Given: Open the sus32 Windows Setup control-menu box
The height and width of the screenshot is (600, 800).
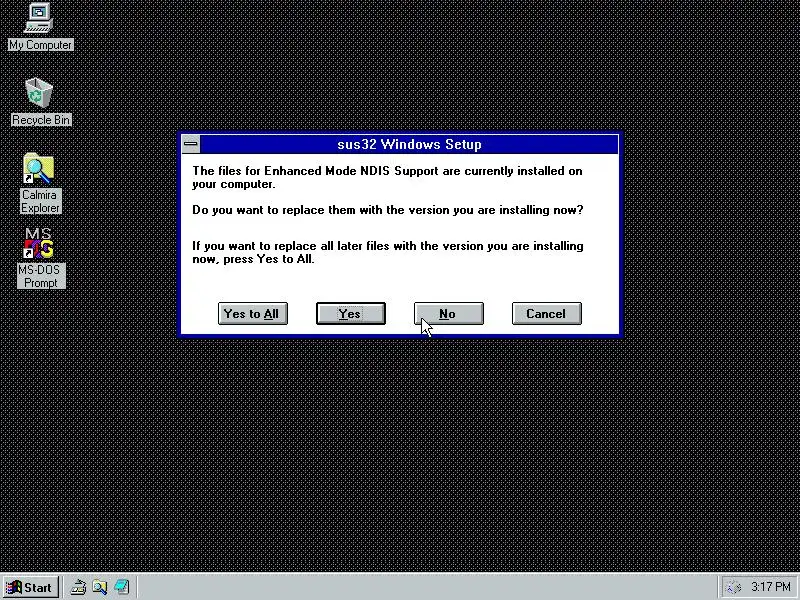Looking at the screenshot, I should pyautogui.click(x=191, y=144).
